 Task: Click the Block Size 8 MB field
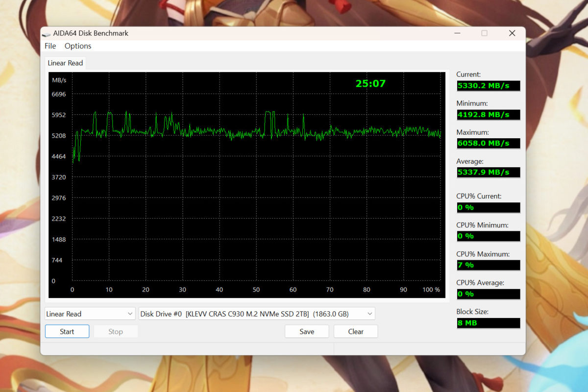coord(488,323)
